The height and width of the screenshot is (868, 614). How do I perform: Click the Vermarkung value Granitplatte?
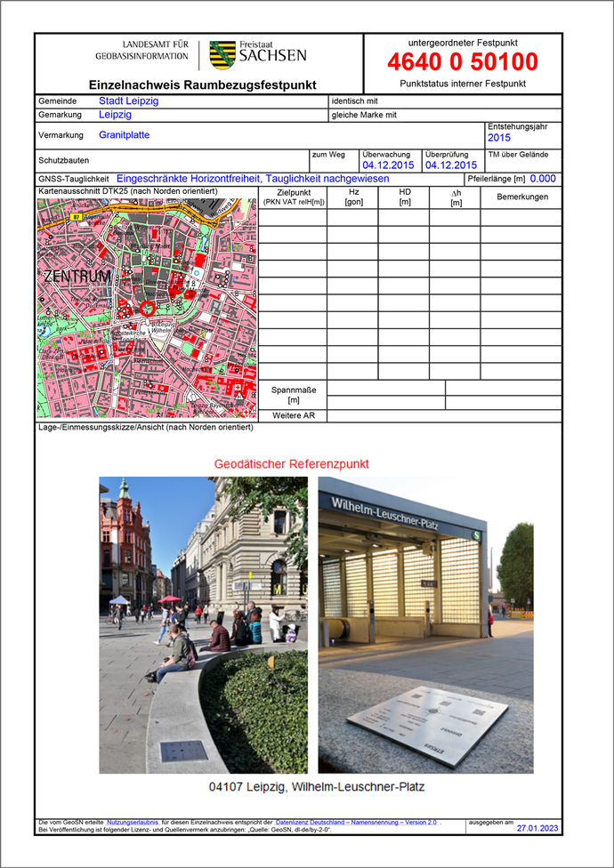click(x=124, y=135)
